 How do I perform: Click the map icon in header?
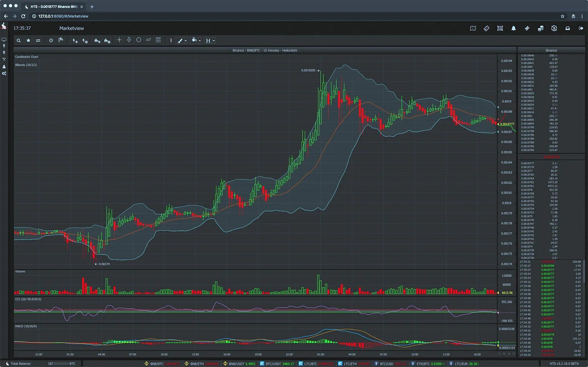pyautogui.click(x=473, y=28)
